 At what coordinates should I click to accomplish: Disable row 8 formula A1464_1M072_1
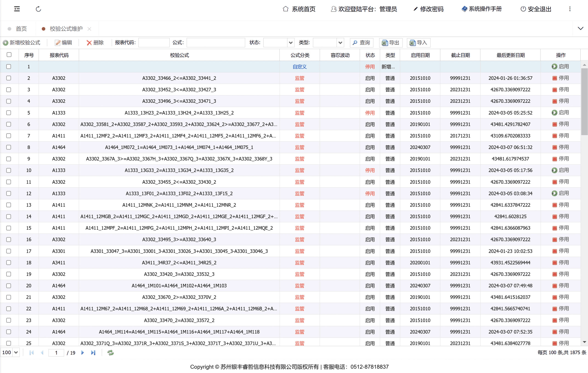pyautogui.click(x=560, y=147)
